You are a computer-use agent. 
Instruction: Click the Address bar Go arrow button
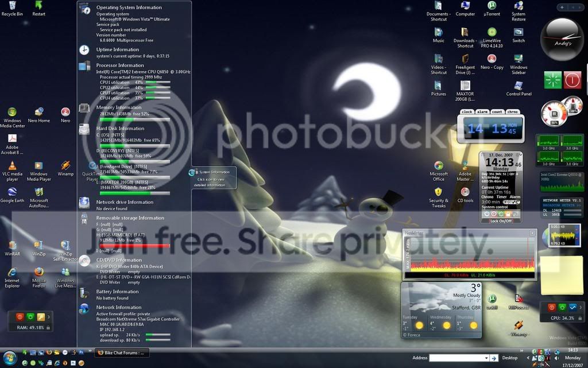pos(494,358)
